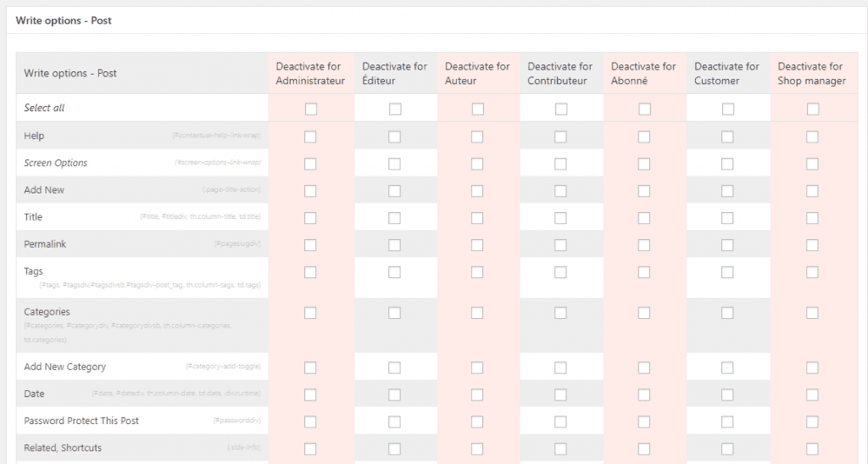Tick Title checkbox for Customer

(x=727, y=218)
